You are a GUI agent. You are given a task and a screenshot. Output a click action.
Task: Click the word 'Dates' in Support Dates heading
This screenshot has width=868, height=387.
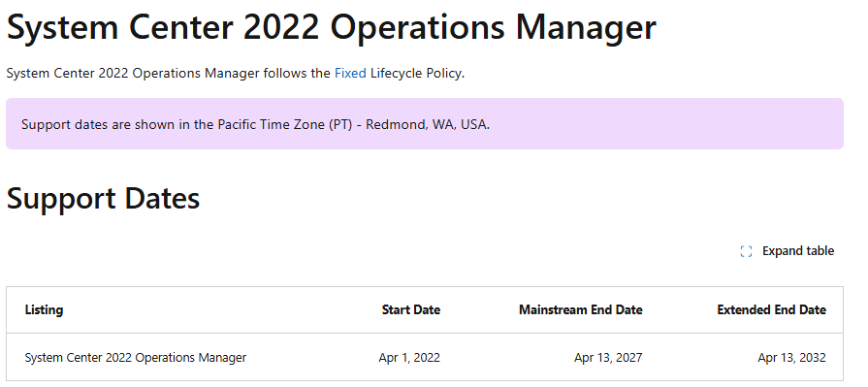click(x=162, y=198)
